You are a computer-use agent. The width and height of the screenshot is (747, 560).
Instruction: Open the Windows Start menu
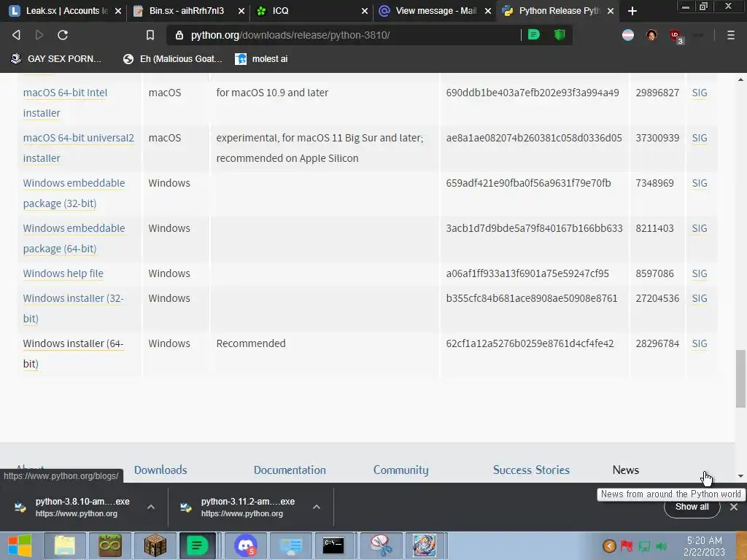click(x=20, y=545)
